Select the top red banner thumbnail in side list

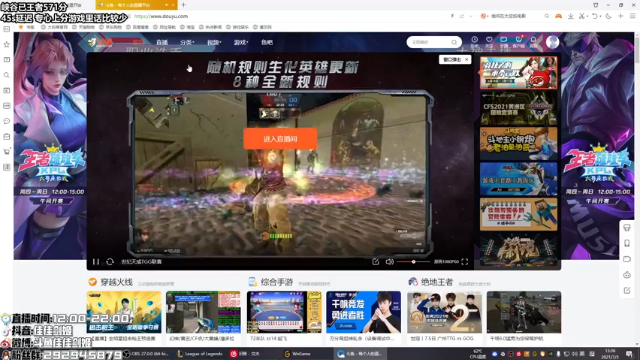click(x=518, y=73)
